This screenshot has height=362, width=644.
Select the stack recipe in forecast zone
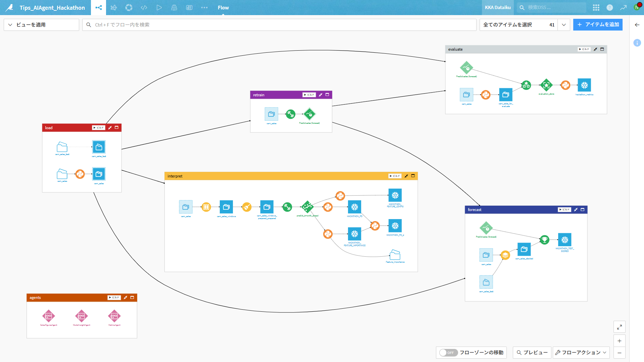pos(505,255)
